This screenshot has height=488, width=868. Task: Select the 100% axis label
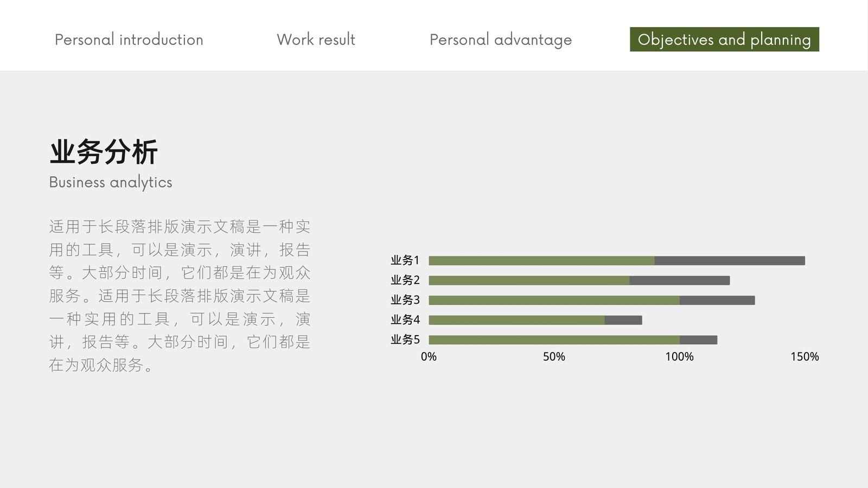click(x=680, y=357)
